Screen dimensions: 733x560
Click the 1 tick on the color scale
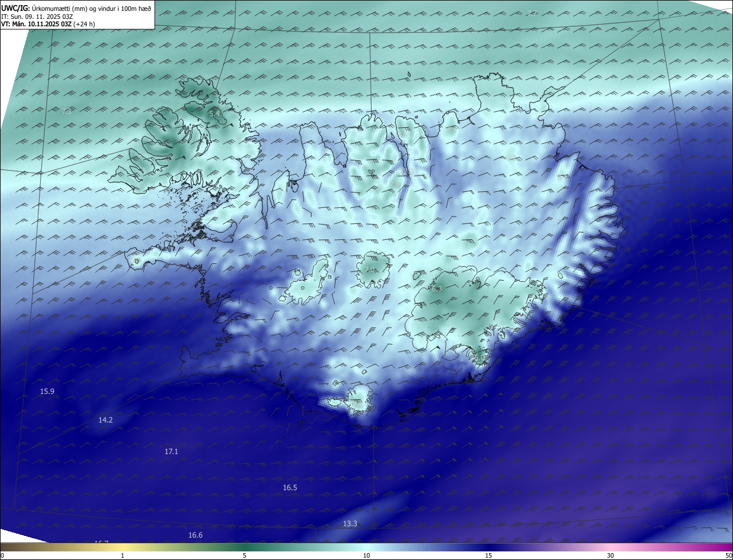[x=123, y=555]
